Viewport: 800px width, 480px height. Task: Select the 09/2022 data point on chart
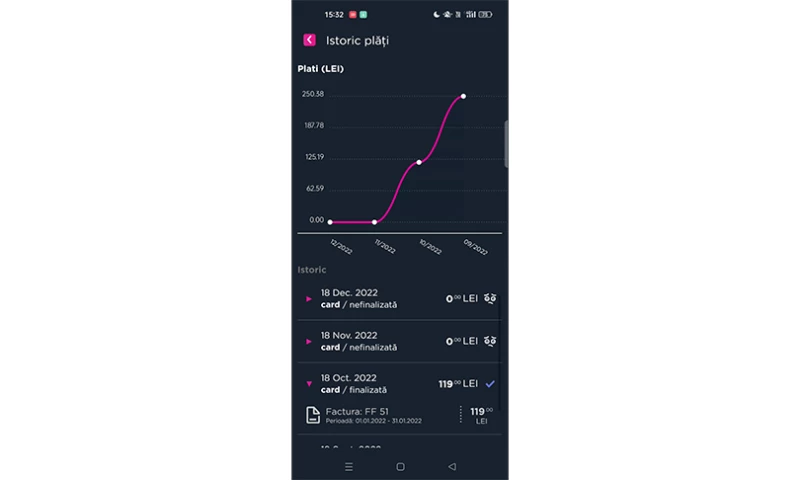click(x=463, y=96)
